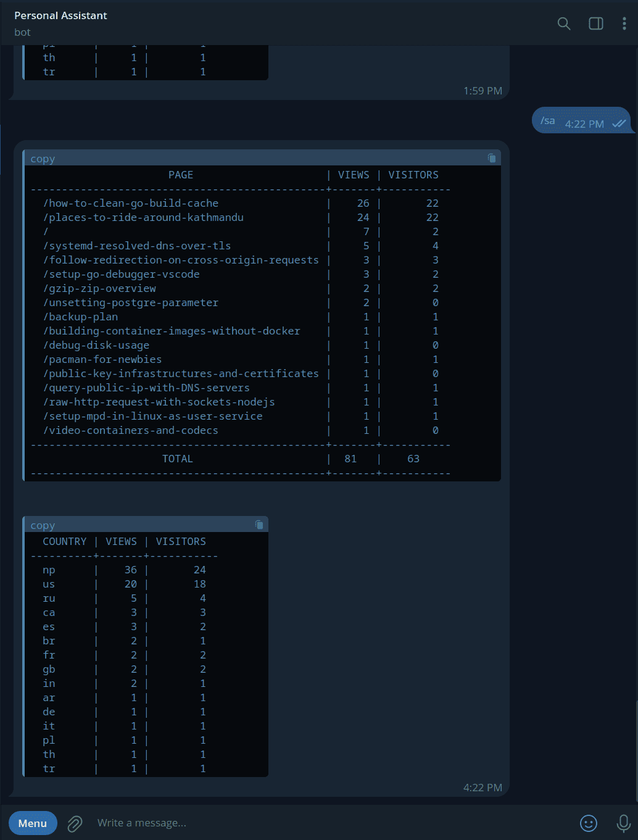Copy the PAGE views table code block
The height and width of the screenshot is (840, 638).
[x=491, y=159]
